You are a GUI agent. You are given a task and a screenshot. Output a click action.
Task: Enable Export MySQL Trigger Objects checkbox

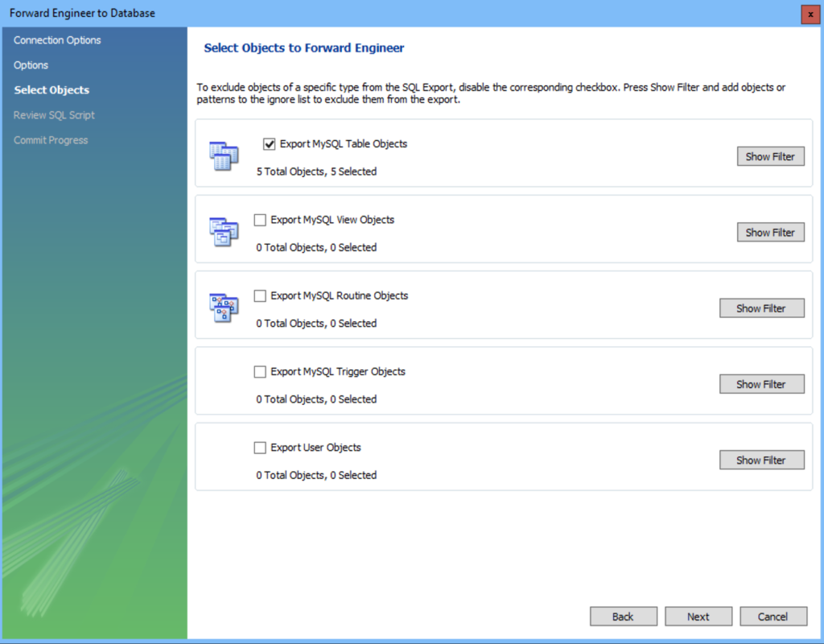point(260,372)
